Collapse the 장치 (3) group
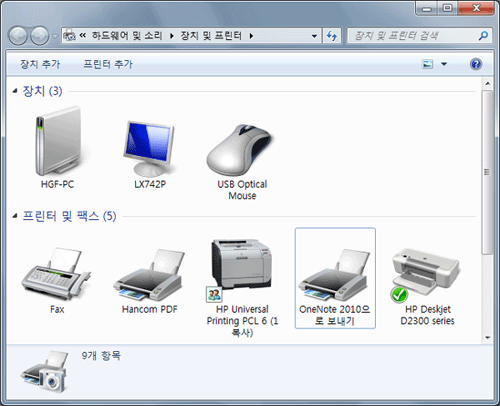The height and width of the screenshot is (406, 500). pos(15,91)
